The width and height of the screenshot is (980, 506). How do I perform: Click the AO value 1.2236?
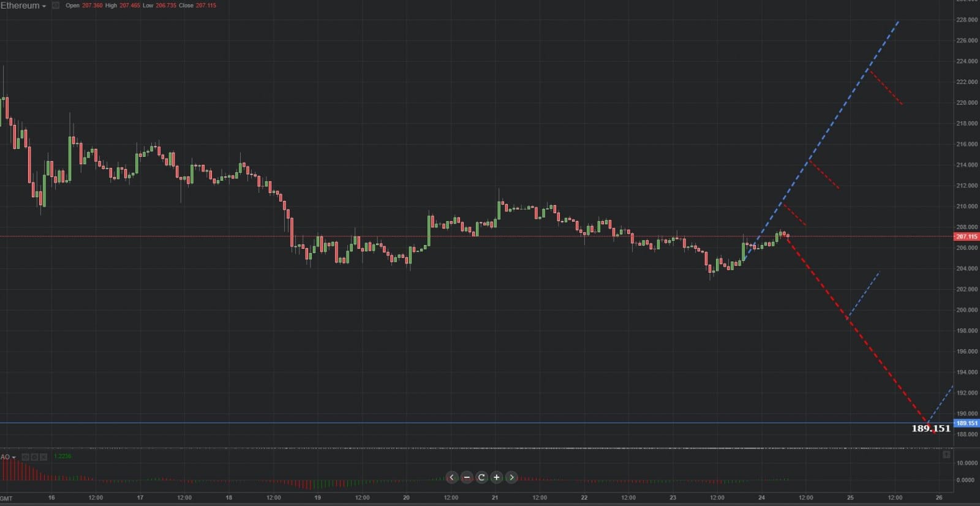click(x=62, y=456)
